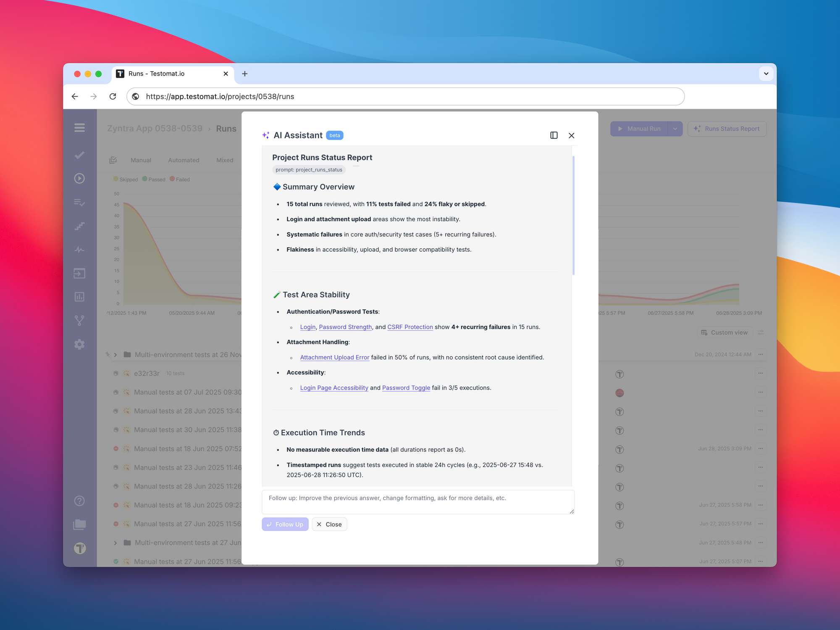
Task: Open the CSRF Protection link
Action: (x=410, y=327)
